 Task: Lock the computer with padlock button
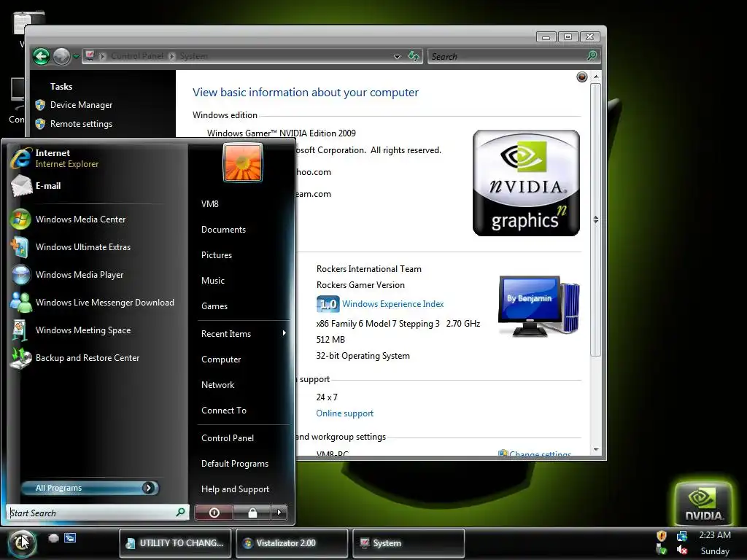252,513
